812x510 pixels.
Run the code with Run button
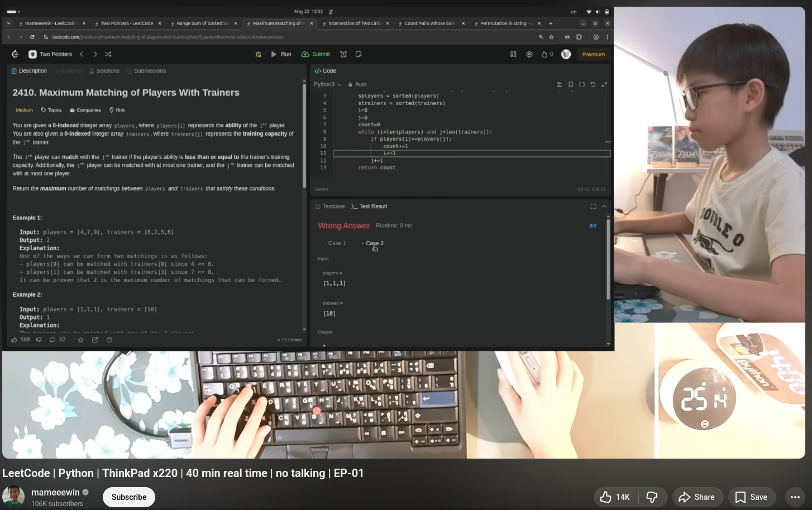[x=281, y=54]
